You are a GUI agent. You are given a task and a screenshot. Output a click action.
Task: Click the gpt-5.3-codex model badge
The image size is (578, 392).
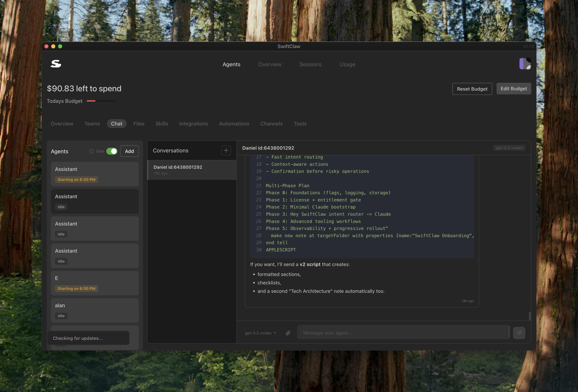[509, 148]
